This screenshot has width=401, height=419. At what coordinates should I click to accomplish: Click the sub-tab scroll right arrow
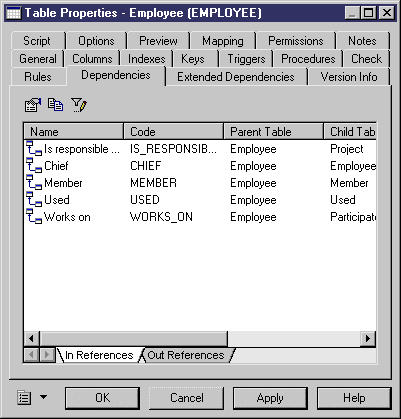pos(48,355)
